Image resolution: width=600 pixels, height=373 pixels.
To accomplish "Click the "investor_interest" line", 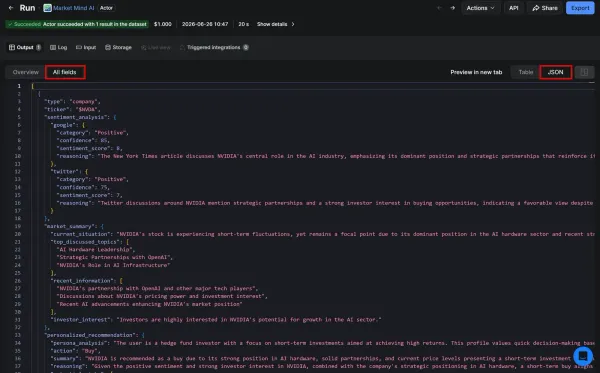I will (216, 319).
